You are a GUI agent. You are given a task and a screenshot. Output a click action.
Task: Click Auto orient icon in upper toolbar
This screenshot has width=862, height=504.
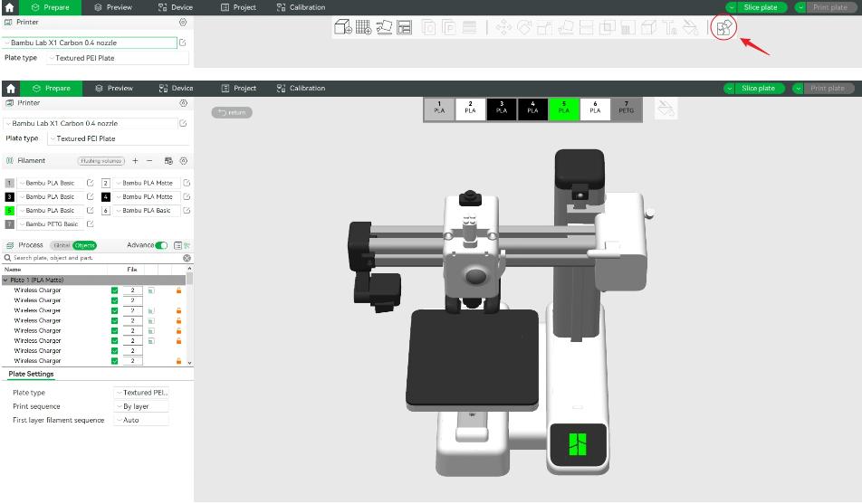384,27
